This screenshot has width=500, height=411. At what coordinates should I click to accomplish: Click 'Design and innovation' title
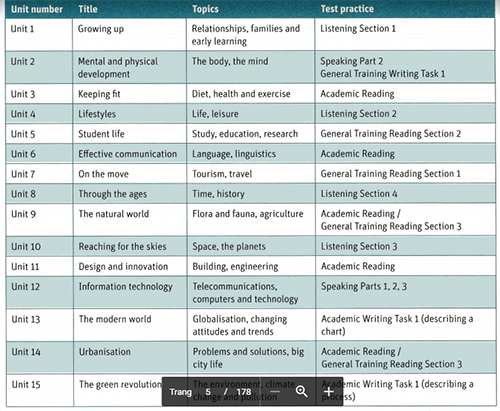[x=123, y=267]
